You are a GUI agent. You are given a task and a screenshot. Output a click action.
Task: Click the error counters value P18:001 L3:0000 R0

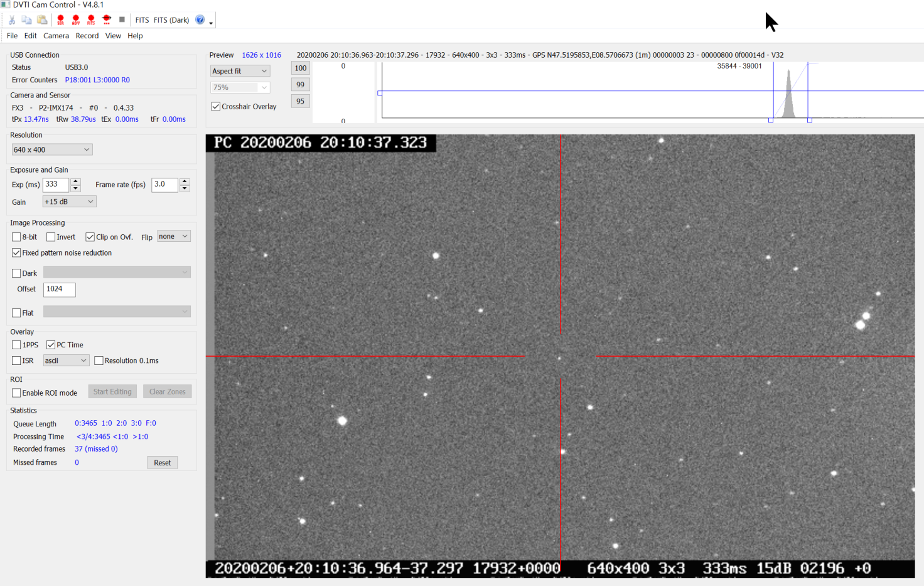[97, 80]
